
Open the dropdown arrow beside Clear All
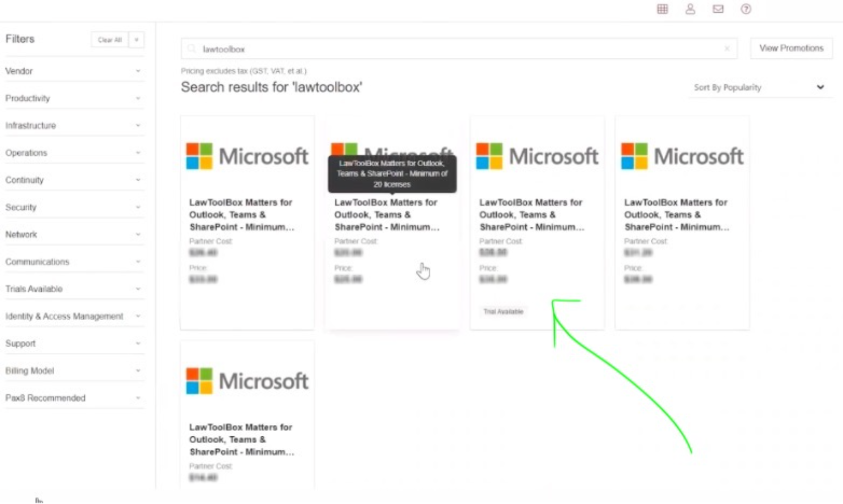136,40
